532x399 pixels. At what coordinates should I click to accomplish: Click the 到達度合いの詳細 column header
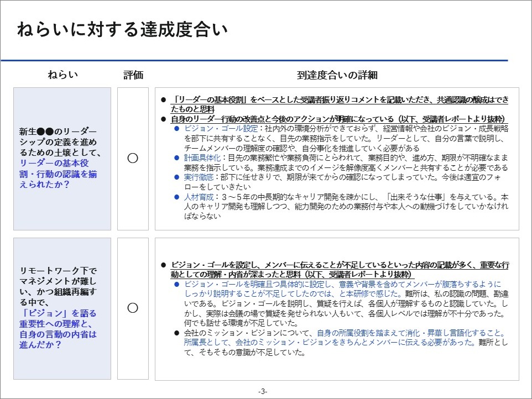[337, 75]
